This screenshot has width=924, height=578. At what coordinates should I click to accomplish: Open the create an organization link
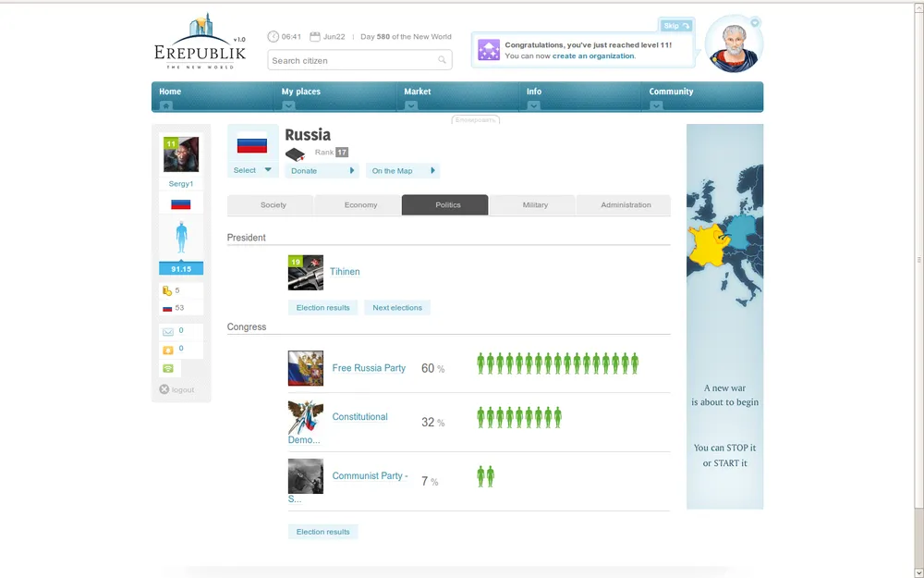pyautogui.click(x=593, y=56)
